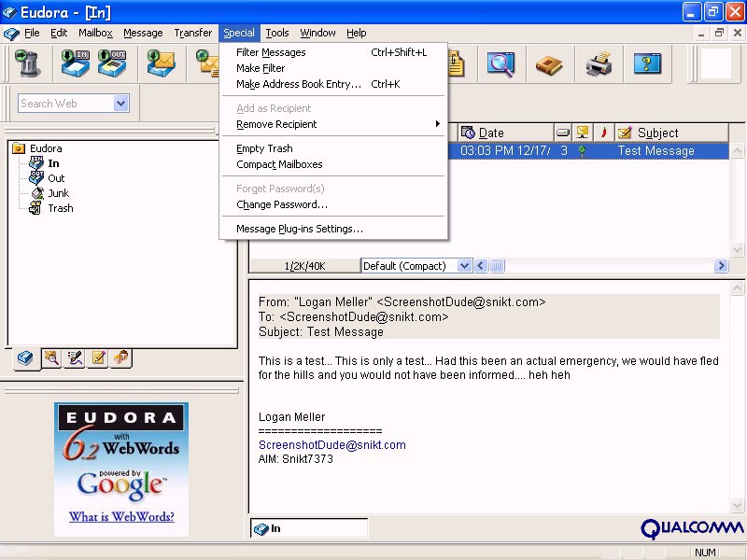The image size is (747, 560).
Task: Click the paperclip attach document toolbar icon
Action: point(455,63)
